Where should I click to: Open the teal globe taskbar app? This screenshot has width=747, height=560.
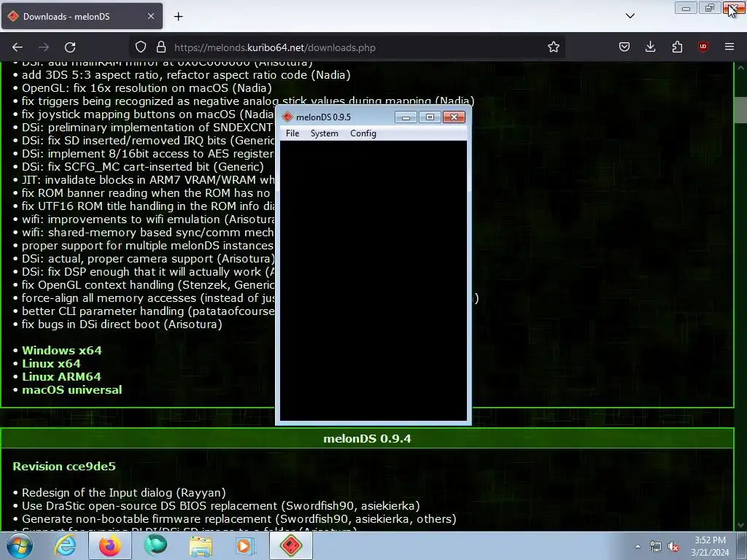tap(155, 545)
